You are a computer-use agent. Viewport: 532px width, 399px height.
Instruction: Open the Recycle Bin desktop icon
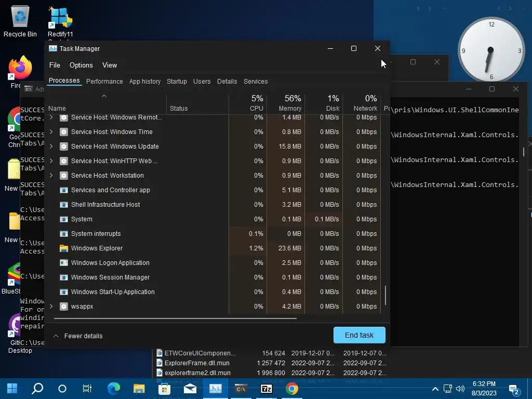(20, 21)
